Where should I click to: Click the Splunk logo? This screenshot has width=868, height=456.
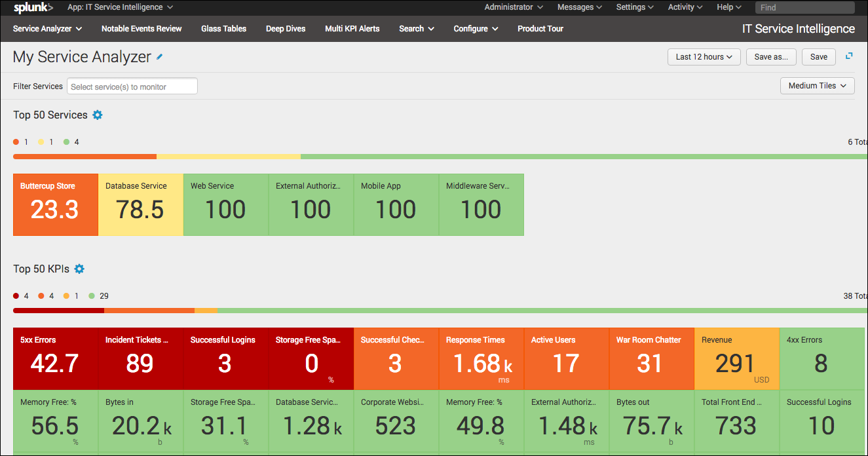(x=33, y=8)
